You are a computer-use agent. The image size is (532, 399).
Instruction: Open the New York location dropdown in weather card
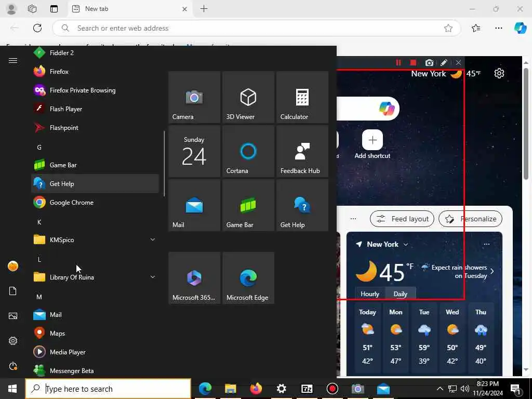[405, 244]
